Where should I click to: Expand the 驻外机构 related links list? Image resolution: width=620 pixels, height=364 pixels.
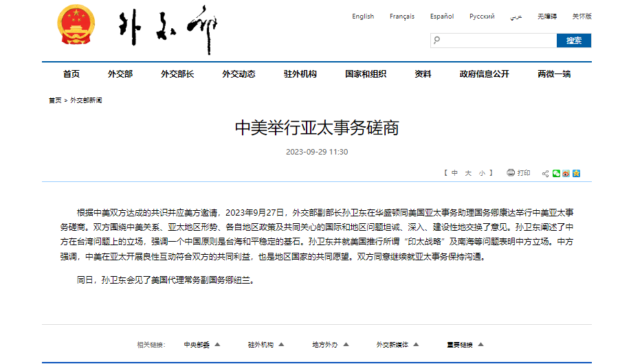pyautogui.click(x=266, y=345)
